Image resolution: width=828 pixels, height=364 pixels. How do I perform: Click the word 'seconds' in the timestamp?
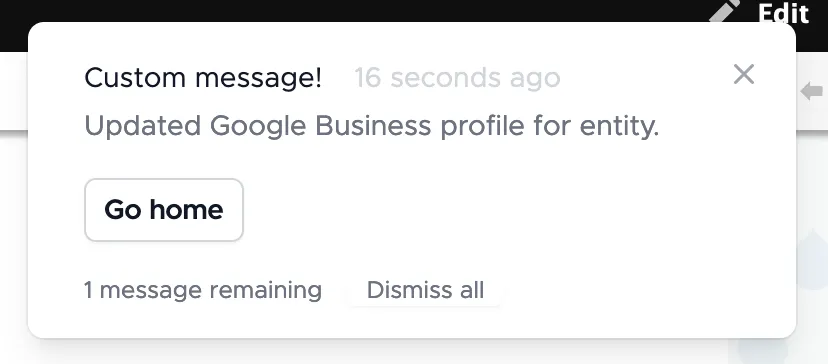445,78
